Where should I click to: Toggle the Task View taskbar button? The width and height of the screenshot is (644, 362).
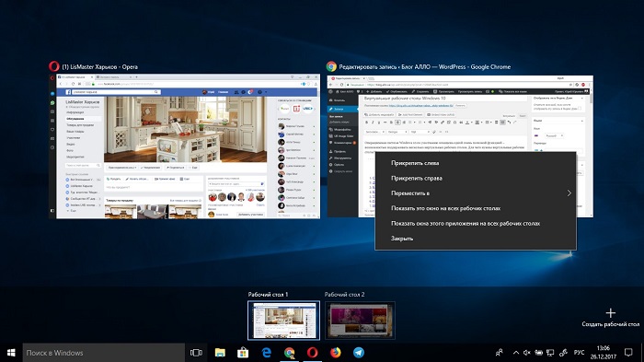point(196,353)
